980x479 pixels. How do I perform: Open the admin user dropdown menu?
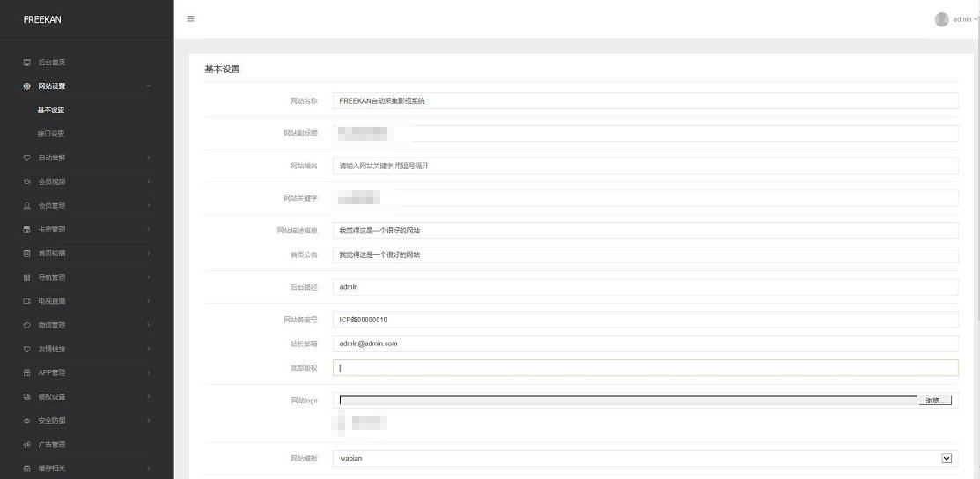click(x=964, y=19)
